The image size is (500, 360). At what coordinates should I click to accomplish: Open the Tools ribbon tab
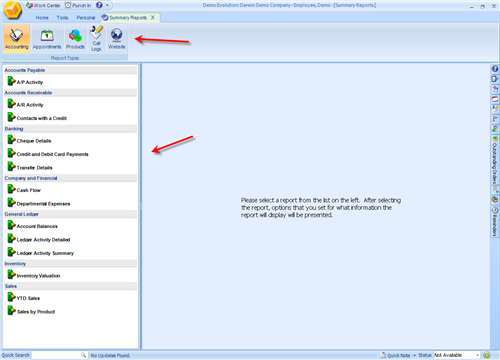(62, 18)
